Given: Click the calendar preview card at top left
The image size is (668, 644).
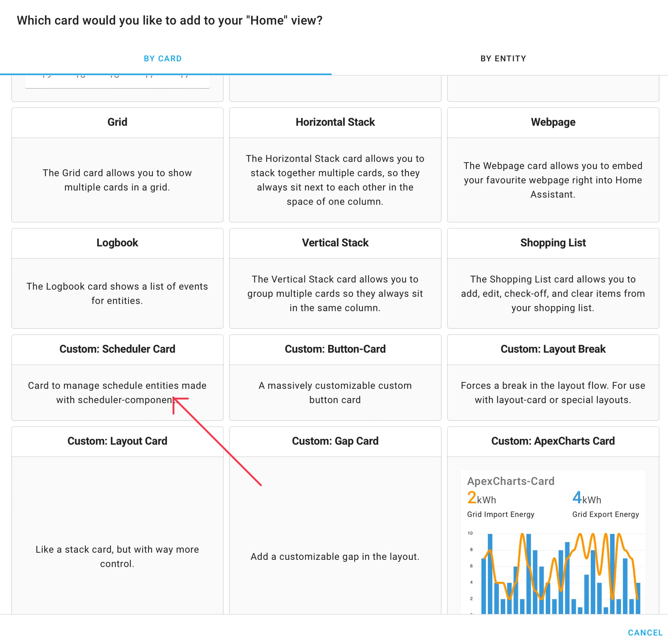Looking at the screenshot, I should coord(117,84).
